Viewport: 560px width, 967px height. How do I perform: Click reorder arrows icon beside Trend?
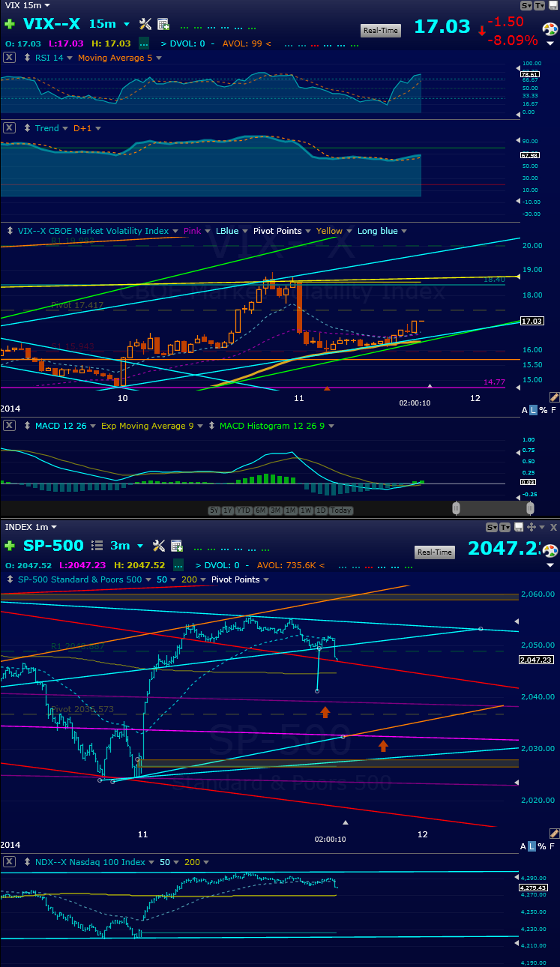click(27, 128)
